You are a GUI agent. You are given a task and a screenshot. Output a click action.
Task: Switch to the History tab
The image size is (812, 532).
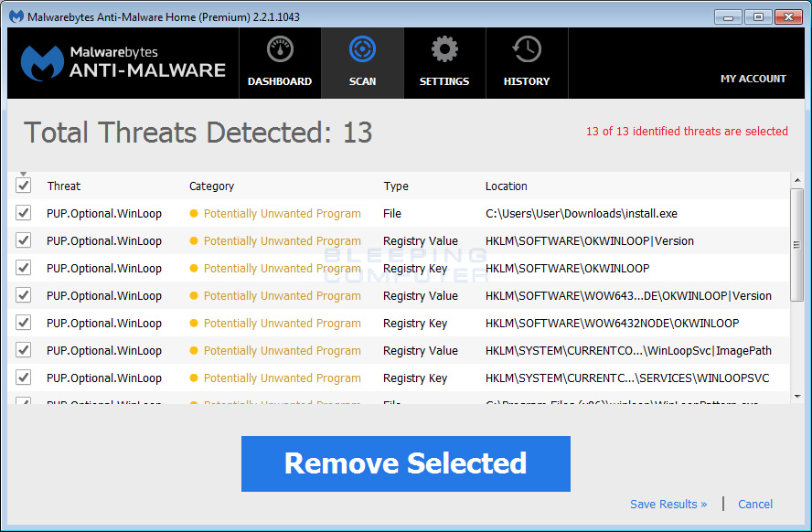(527, 63)
